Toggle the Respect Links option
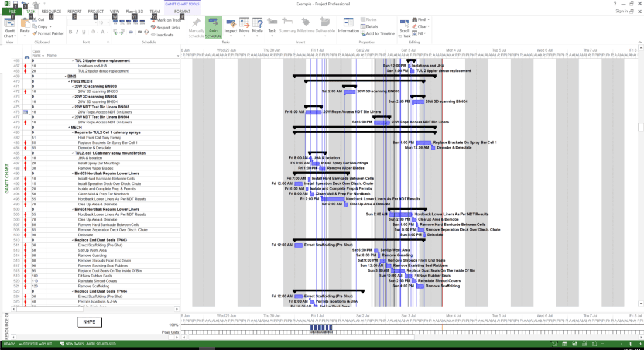This screenshot has width=644, height=350. (x=167, y=28)
